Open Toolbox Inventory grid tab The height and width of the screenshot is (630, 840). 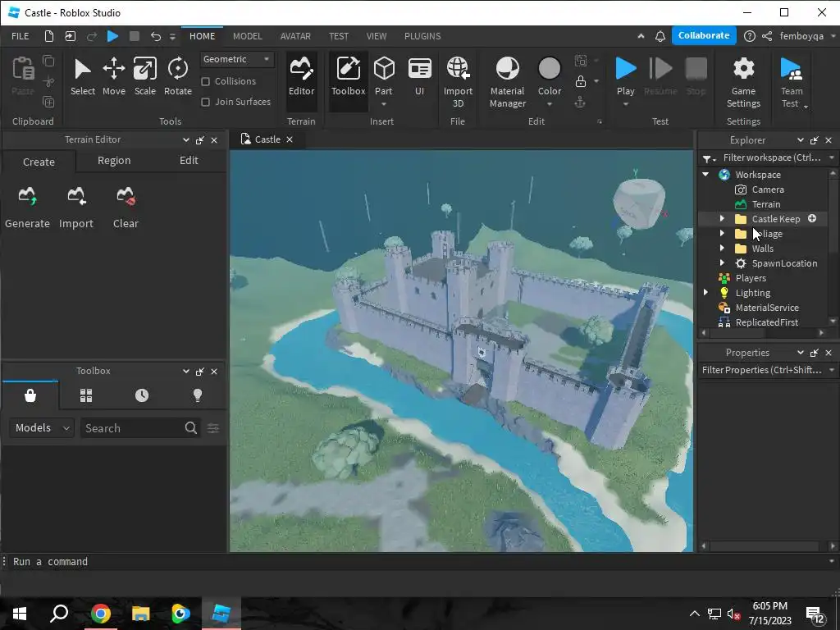[x=85, y=395]
